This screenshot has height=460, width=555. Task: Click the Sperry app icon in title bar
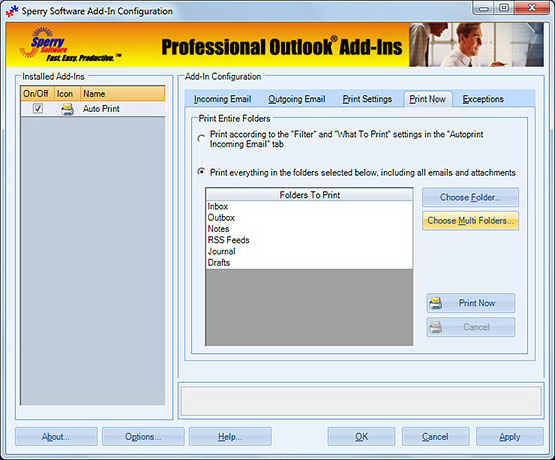point(12,11)
